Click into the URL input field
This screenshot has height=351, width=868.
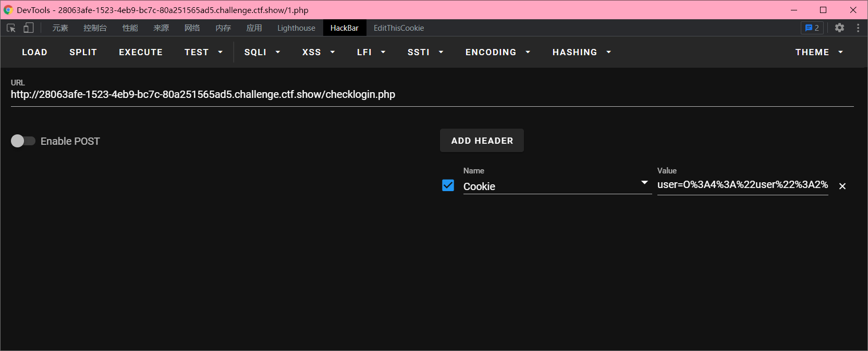432,95
